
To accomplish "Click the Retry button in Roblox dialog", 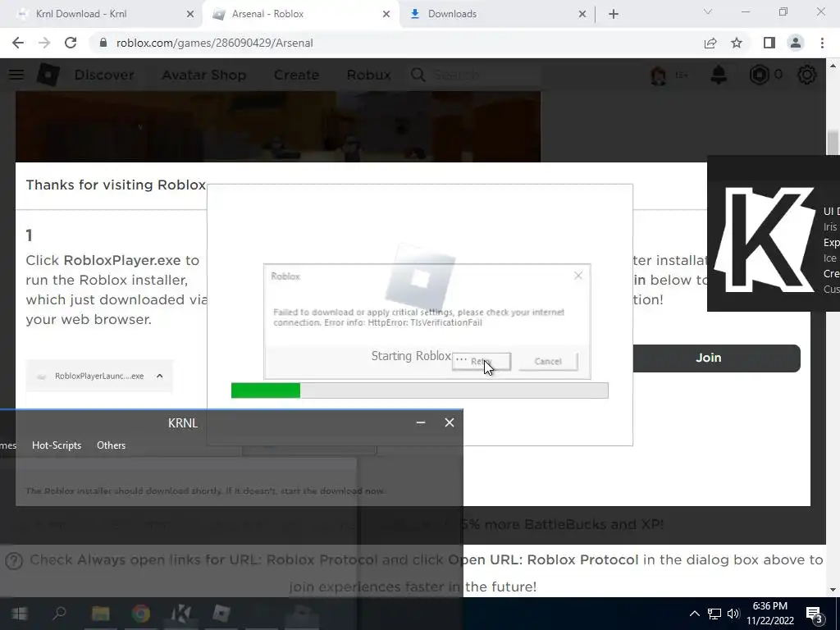I will [x=482, y=362].
